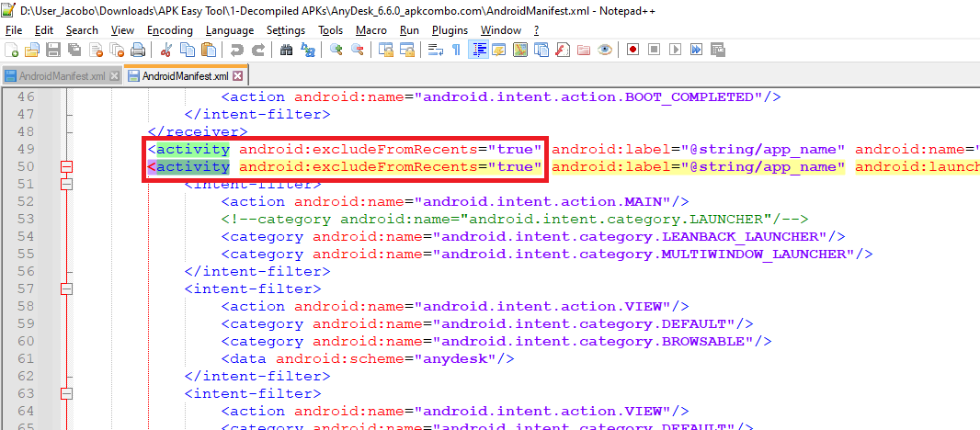980x430 pixels.
Task: Open the Function List panel icon
Action: [563, 50]
